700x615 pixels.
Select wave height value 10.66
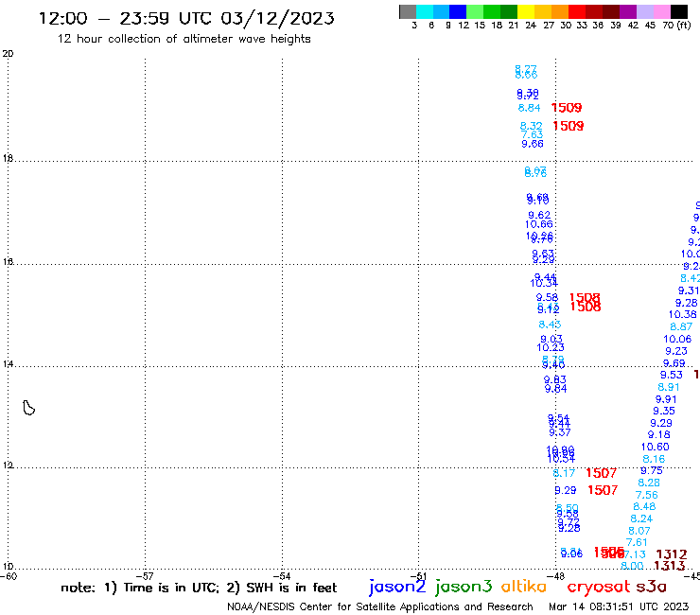(539, 224)
